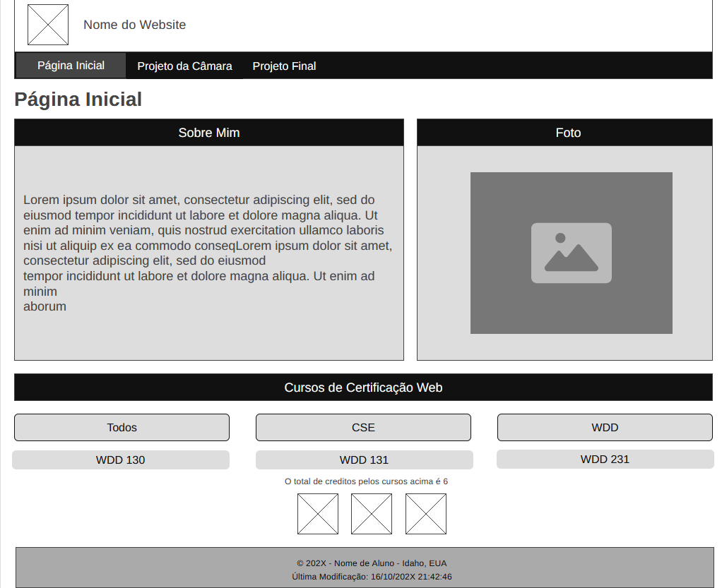
Task: Filter courses with the WDD button
Action: (x=605, y=428)
